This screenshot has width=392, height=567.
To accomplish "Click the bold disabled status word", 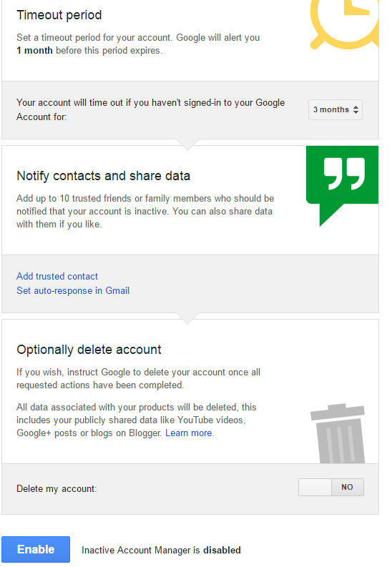I will pyautogui.click(x=222, y=550).
